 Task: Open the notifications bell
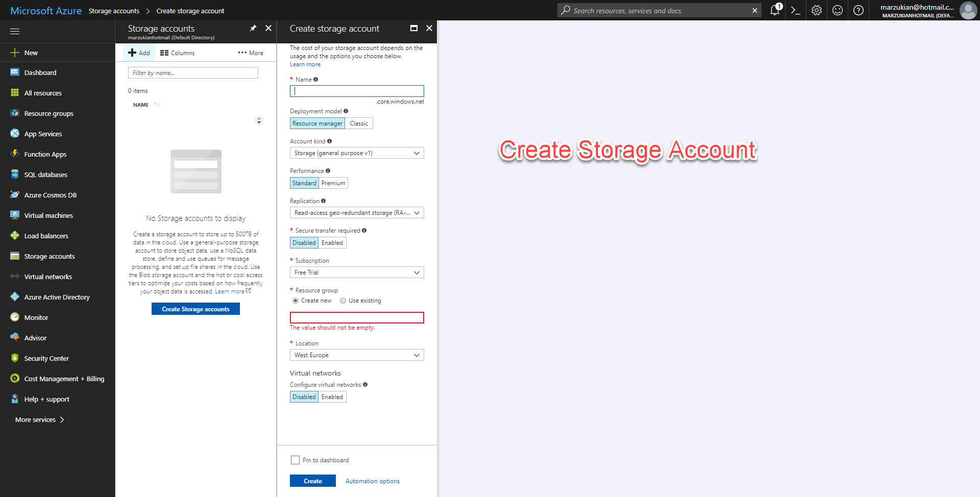774,10
